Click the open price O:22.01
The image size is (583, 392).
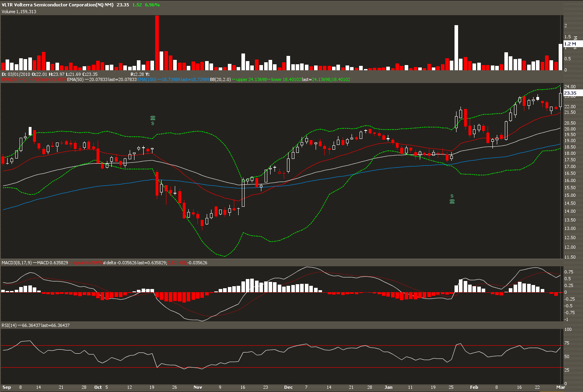click(x=40, y=74)
